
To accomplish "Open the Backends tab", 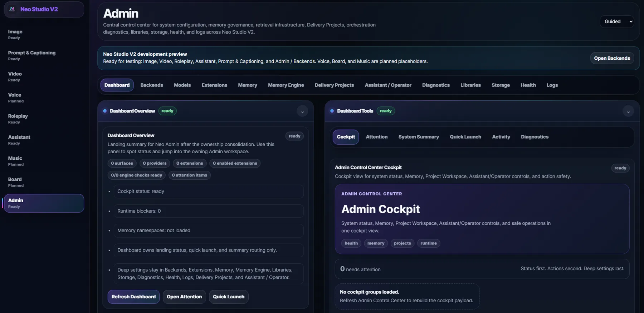I will 152,85.
